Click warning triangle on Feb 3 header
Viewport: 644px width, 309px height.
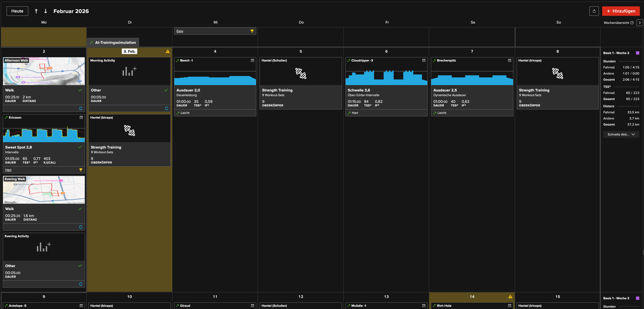pos(168,51)
